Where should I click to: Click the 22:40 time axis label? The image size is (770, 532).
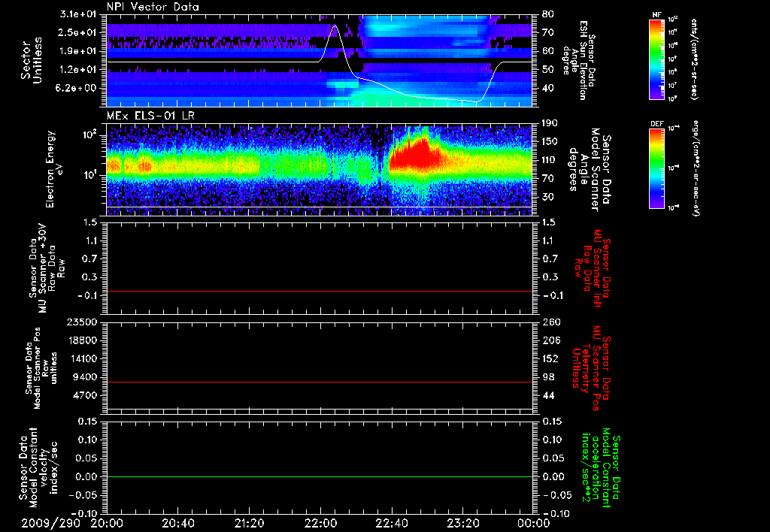391,524
